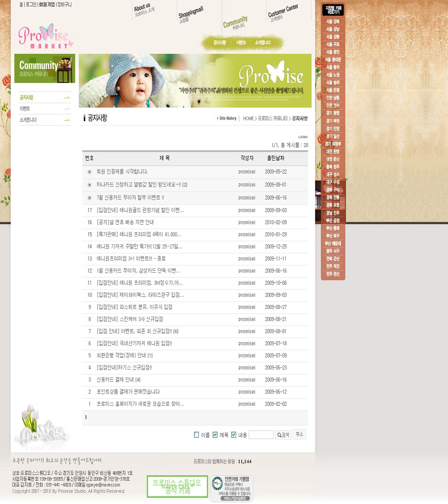Viewport: 448px width, 504px height.
Task: Uncheck the 내용 search checkbox
Action: [x=233, y=434]
